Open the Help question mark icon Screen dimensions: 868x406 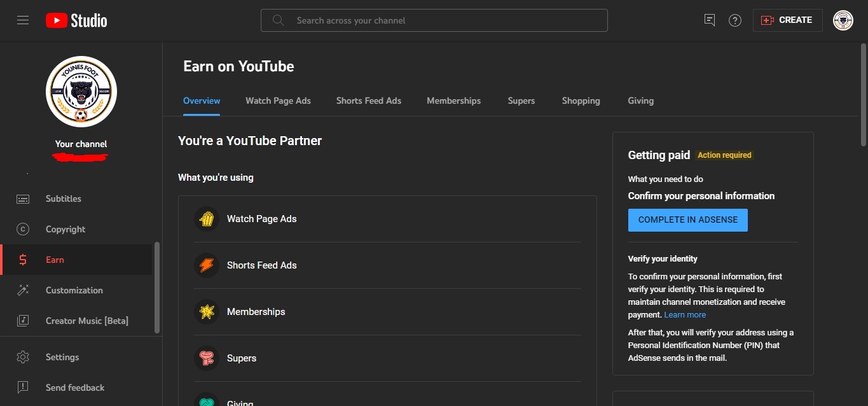coord(735,20)
